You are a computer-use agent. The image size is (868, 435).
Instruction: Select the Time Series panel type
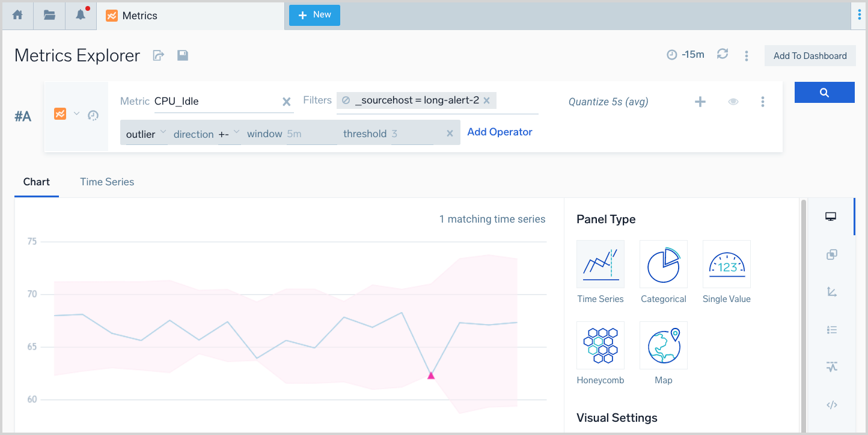pyautogui.click(x=600, y=264)
